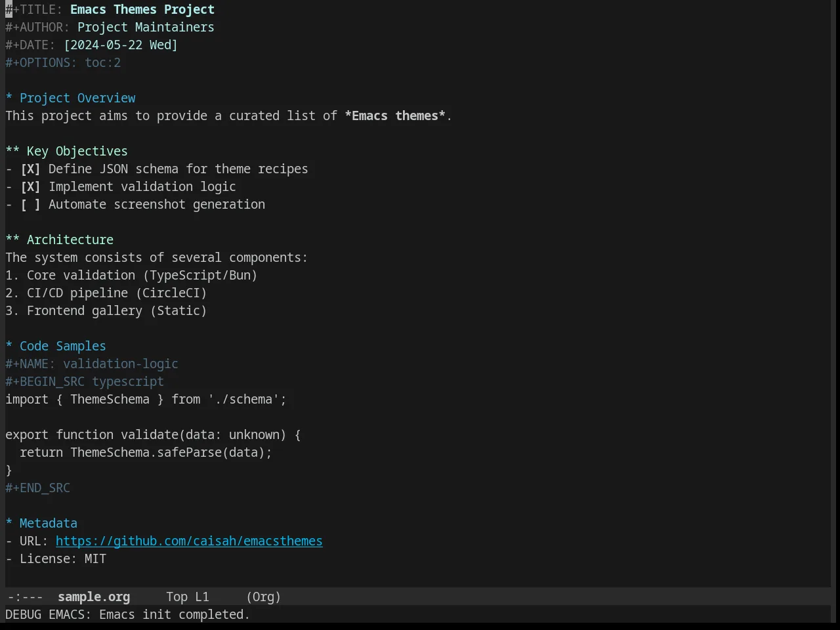Place cursor on Emacs Themes Project title

click(142, 9)
